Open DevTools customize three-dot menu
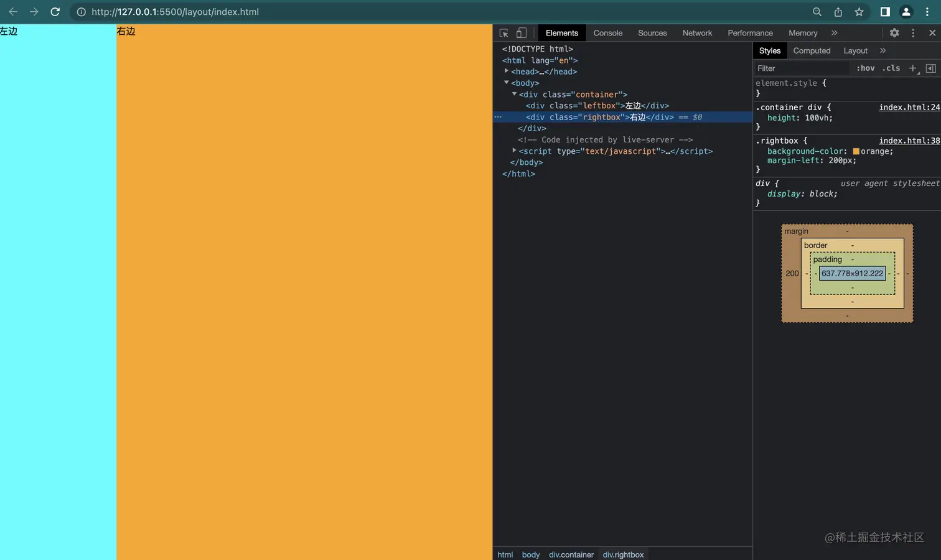This screenshot has width=941, height=560. (913, 33)
